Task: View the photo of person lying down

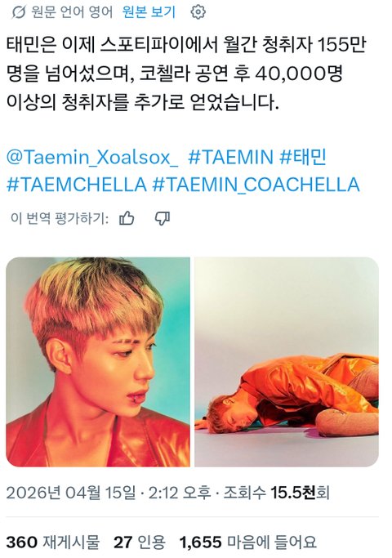Action: 287,362
